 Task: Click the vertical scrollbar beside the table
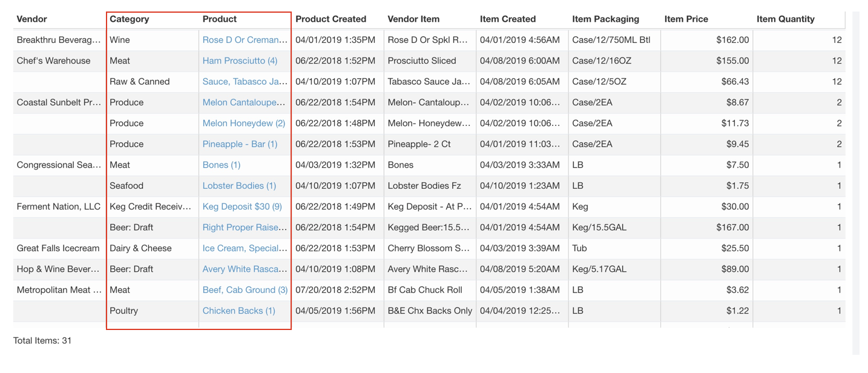(x=855, y=182)
